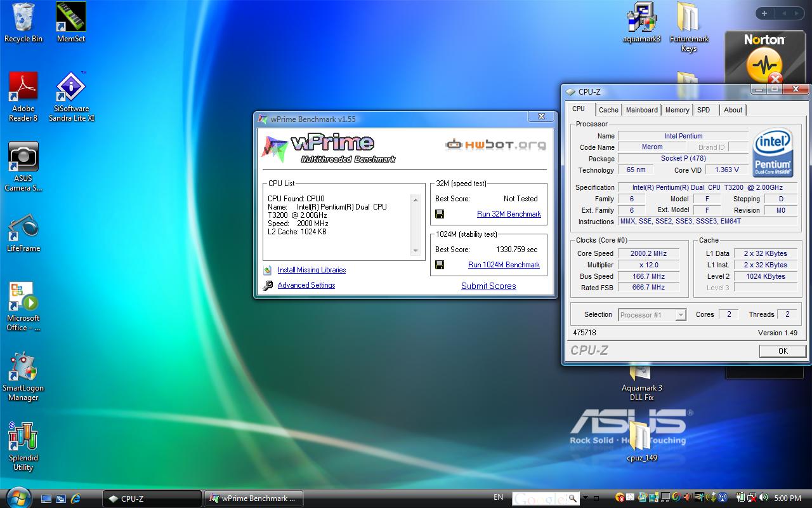Click the 5:00 PM taskbar clock
Image resolution: width=812 pixels, height=508 pixels.
pos(787,498)
